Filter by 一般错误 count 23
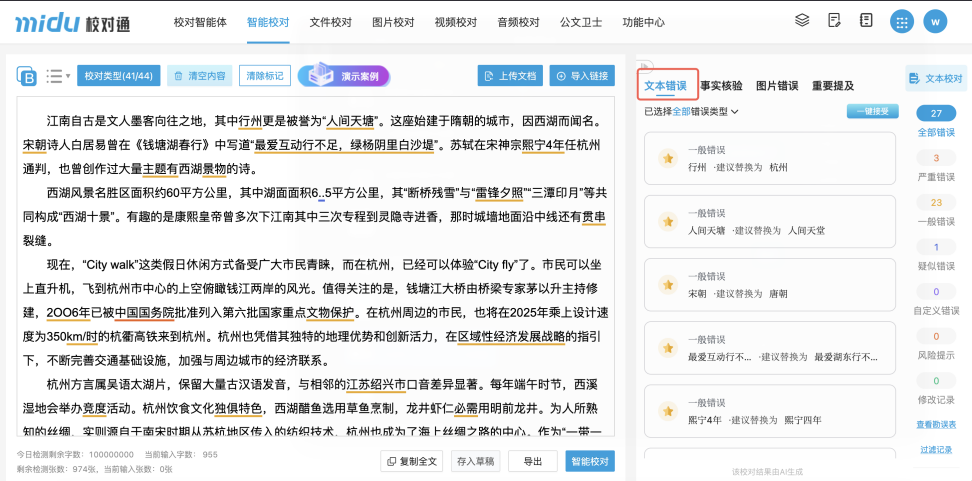The image size is (972, 481). tap(936, 210)
